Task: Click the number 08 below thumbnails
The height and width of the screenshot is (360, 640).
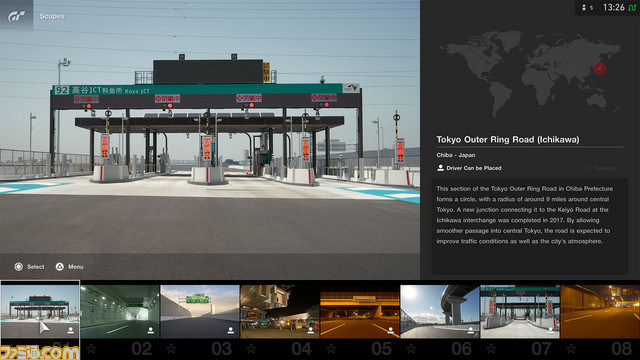Action: (x=622, y=349)
